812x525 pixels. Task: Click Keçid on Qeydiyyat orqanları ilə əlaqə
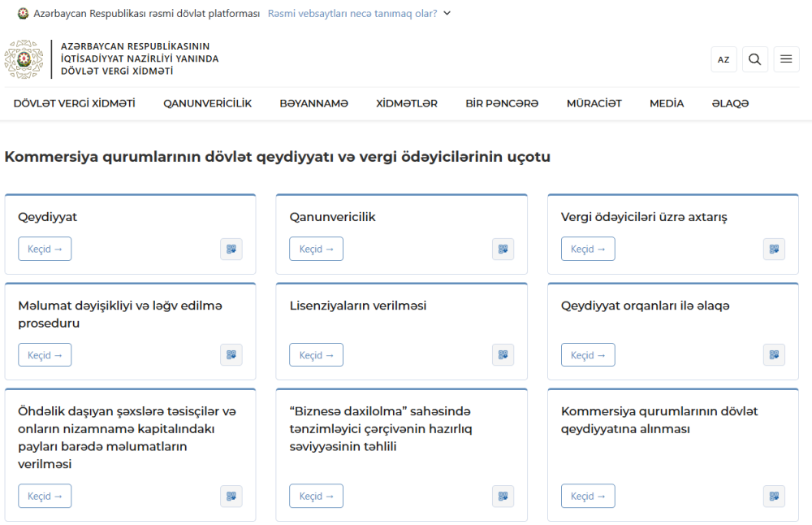click(588, 355)
